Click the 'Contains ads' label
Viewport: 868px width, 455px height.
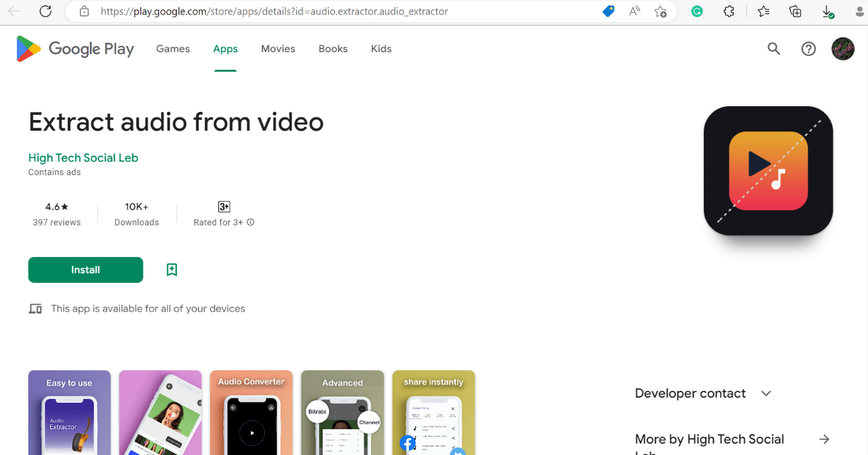tap(55, 172)
